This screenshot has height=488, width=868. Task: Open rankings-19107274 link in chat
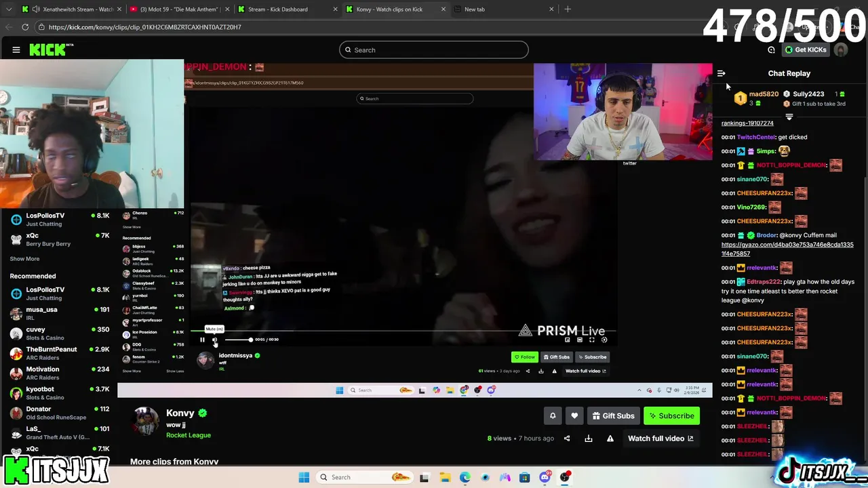(x=747, y=123)
